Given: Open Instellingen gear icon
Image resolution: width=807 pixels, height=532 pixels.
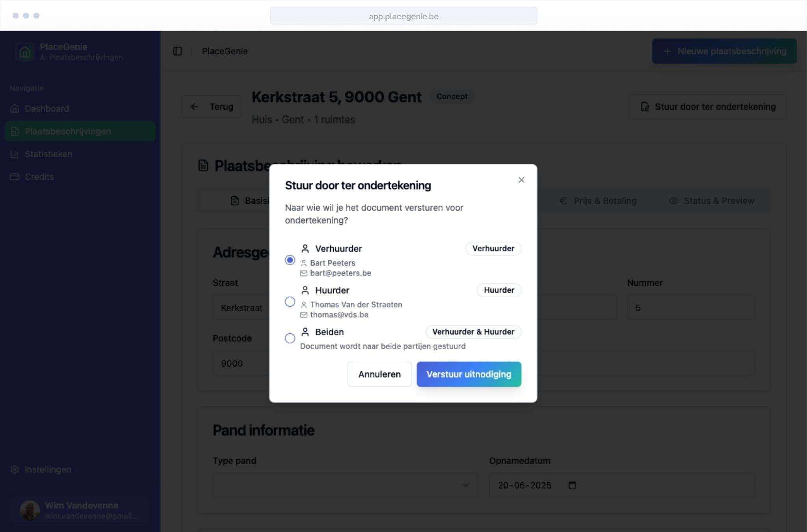Looking at the screenshot, I should tap(15, 469).
